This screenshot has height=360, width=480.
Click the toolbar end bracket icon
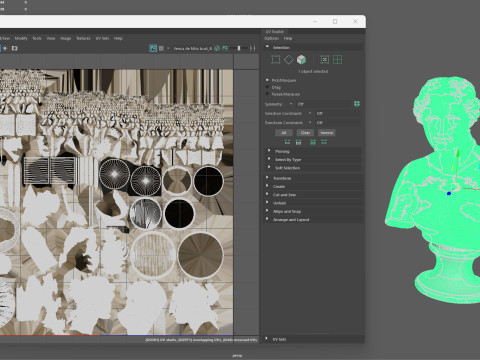[253, 48]
